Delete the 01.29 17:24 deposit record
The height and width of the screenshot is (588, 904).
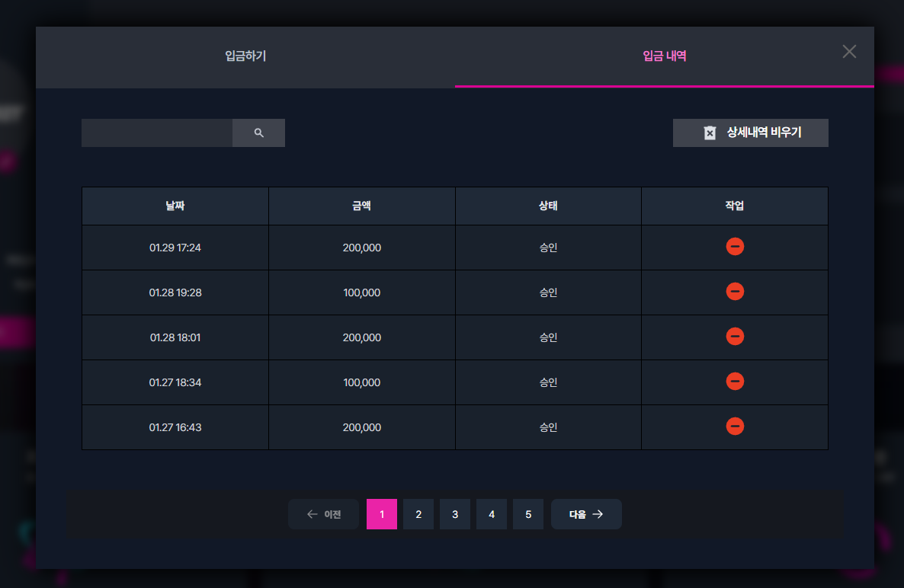point(735,247)
